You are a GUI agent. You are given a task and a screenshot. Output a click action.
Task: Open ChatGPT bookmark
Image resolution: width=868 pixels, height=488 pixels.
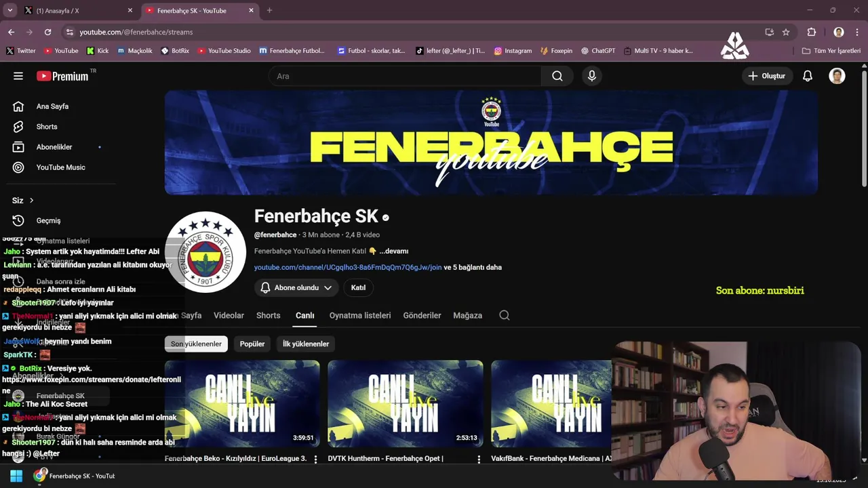(598, 51)
